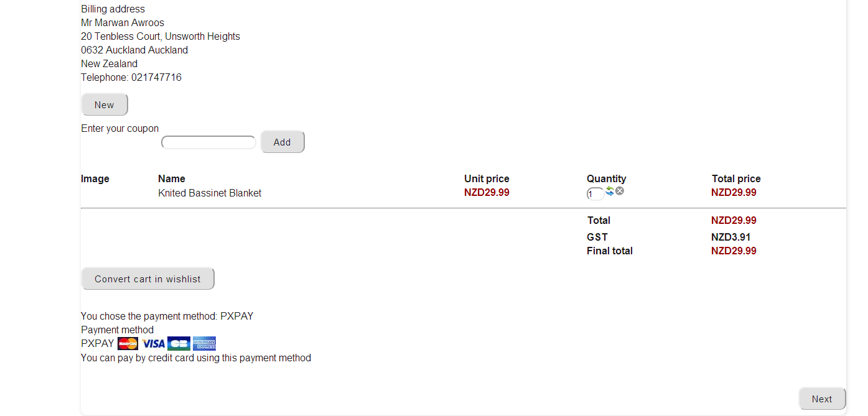The height and width of the screenshot is (416, 868).
Task: Click Convert cart in wishlist button
Action: tap(147, 279)
